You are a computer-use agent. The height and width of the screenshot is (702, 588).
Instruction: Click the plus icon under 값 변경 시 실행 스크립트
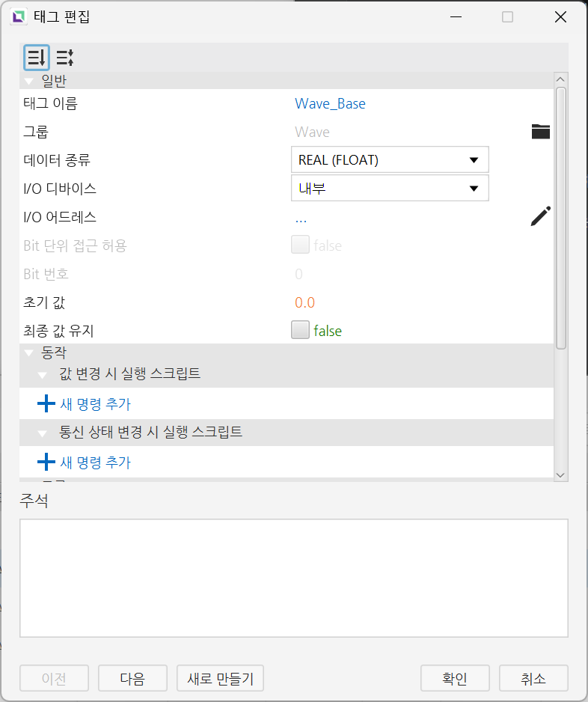pyautogui.click(x=46, y=403)
